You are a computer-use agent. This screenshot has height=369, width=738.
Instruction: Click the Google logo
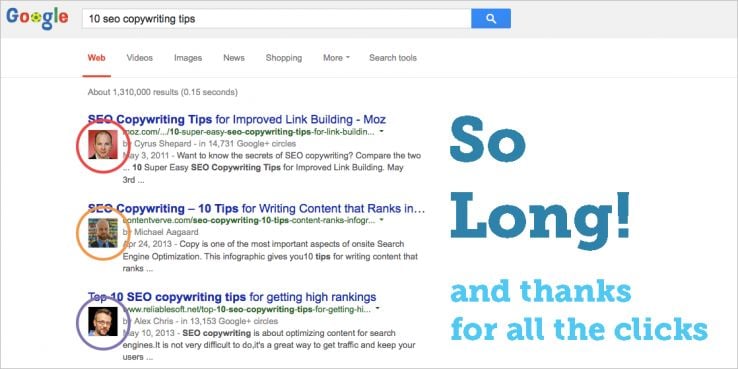pos(37,18)
